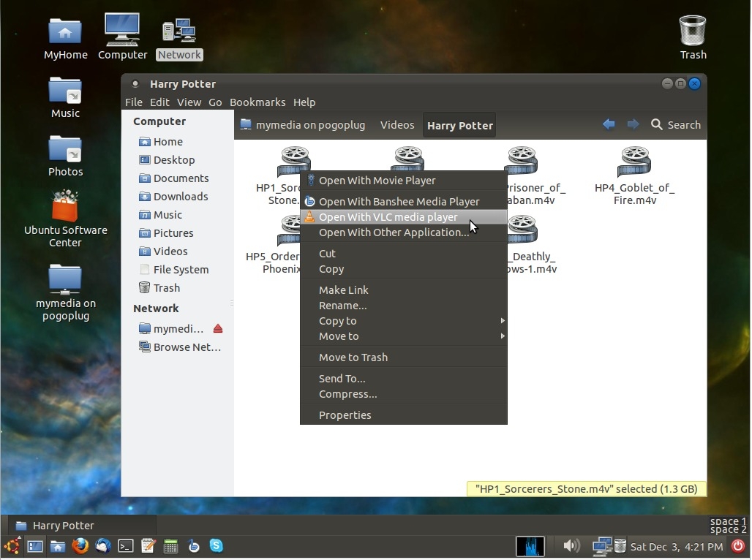Open the Trash icon on desktop
The image size is (752, 560).
[693, 37]
